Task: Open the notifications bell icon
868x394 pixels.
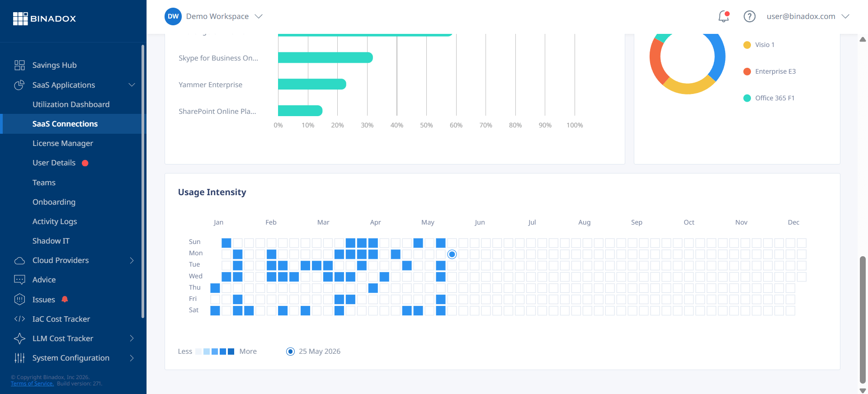Action: click(x=724, y=16)
